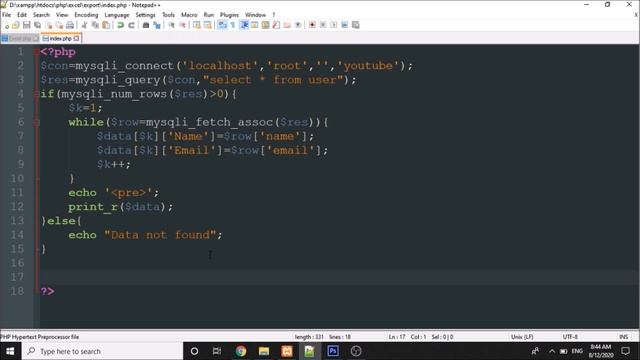640x360 pixels.
Task: Click the Copy toolbar icon
Action: (95, 25)
